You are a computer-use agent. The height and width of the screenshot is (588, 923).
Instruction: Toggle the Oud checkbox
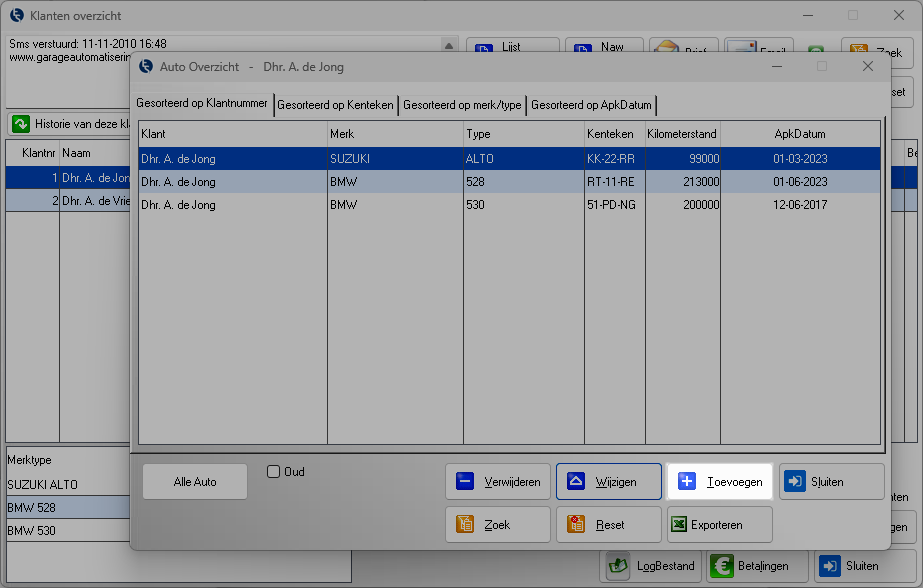pyautogui.click(x=274, y=472)
